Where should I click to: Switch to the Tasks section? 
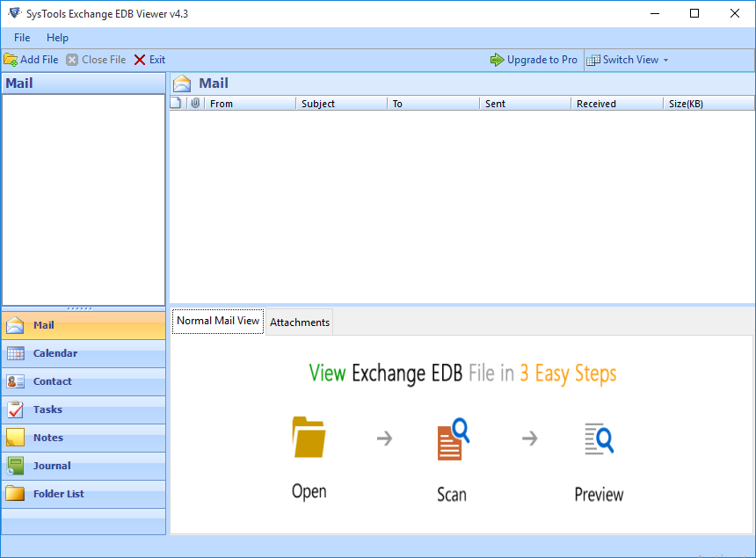pos(84,409)
